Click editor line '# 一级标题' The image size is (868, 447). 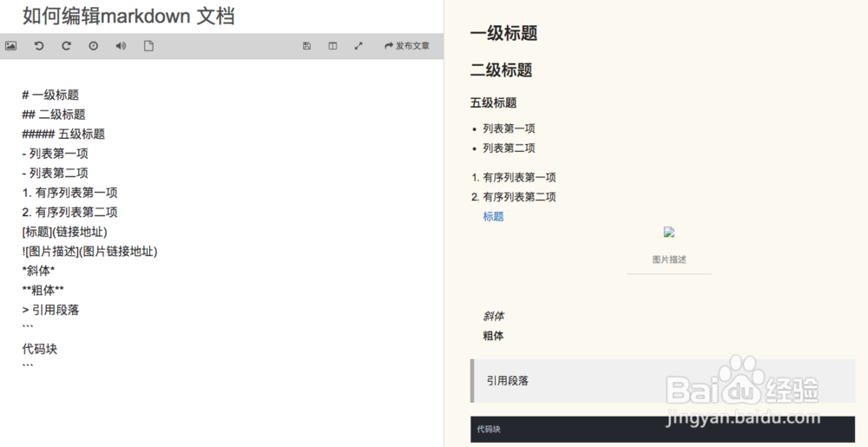tap(50, 95)
